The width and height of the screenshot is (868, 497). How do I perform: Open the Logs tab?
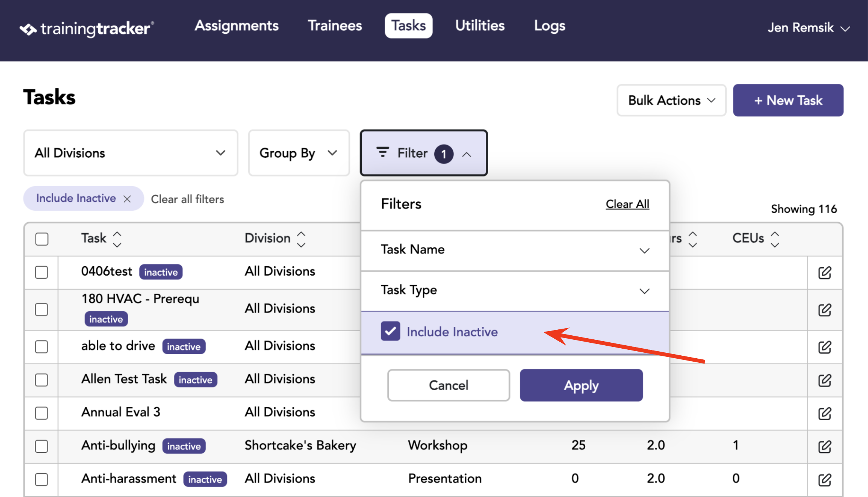click(549, 26)
